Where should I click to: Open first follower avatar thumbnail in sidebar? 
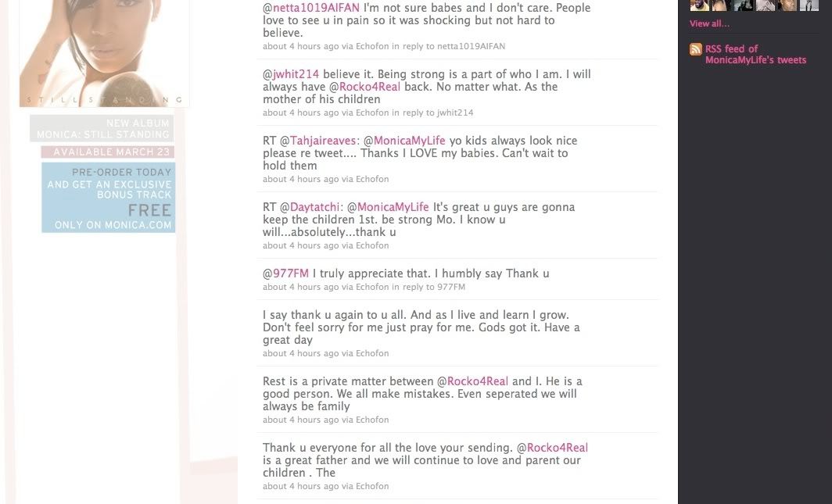pyautogui.click(x=699, y=5)
